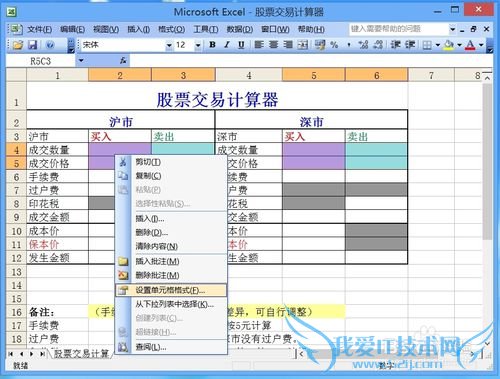Toggle Bold formatting
The image size is (500, 379).
[x=212, y=45]
